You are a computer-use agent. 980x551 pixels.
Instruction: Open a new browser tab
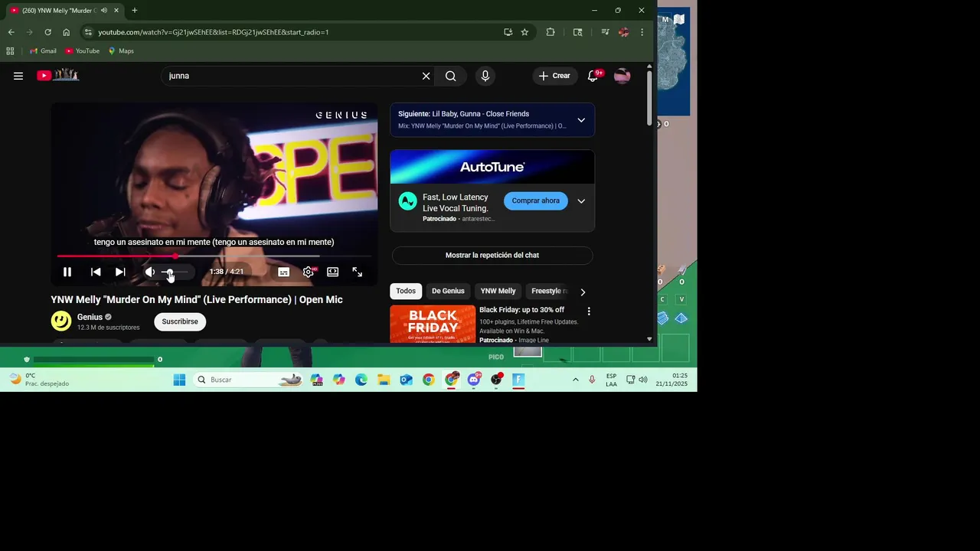pos(135,11)
